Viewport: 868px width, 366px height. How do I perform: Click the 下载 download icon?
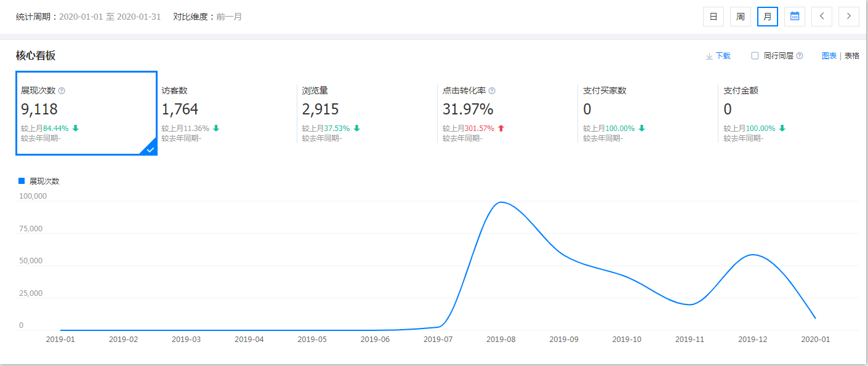click(x=709, y=56)
